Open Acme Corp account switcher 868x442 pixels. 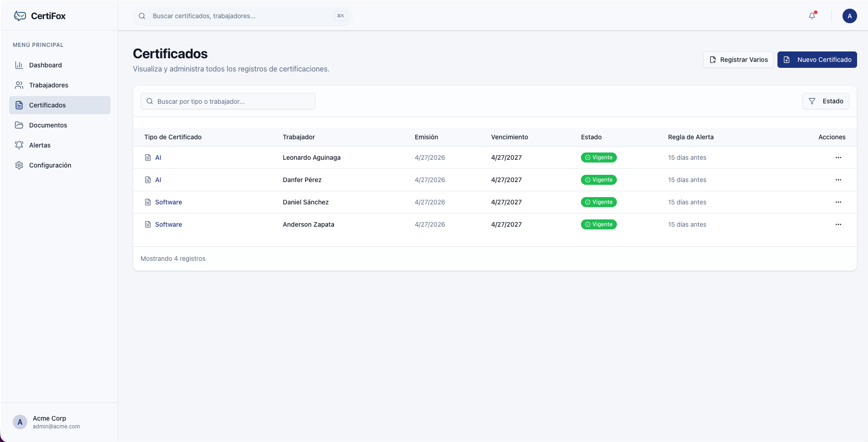59,422
